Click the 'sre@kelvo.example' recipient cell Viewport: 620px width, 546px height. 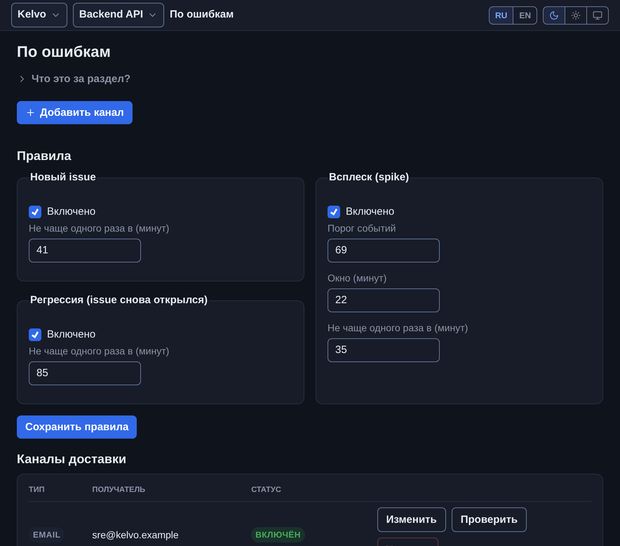click(135, 535)
